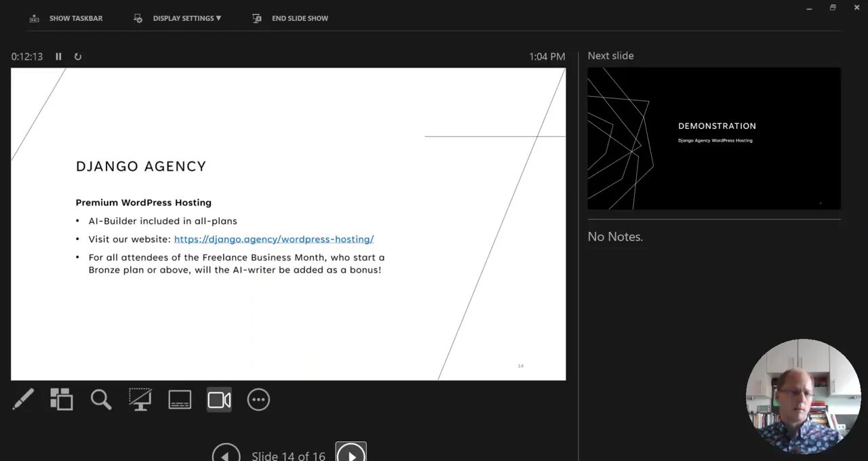The height and width of the screenshot is (461, 868).
Task: Click the Slide 14 of 16 indicator
Action: click(288, 456)
